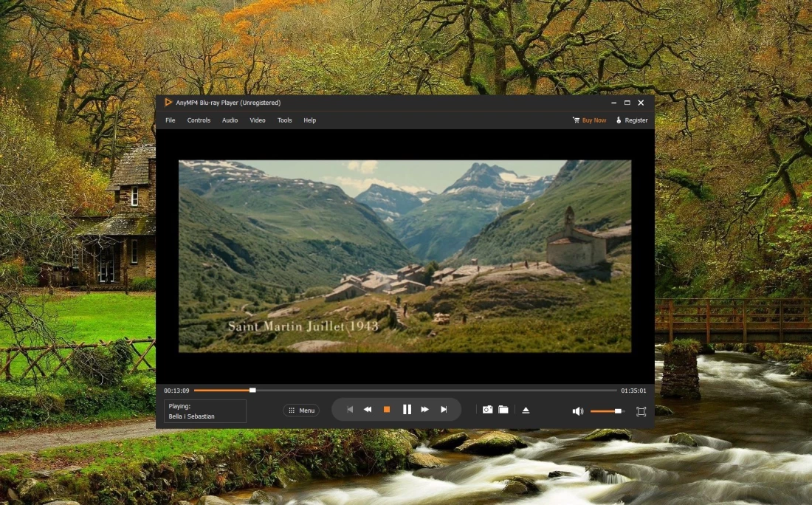This screenshot has height=505, width=812.
Task: Open the File menu
Action: pos(171,120)
